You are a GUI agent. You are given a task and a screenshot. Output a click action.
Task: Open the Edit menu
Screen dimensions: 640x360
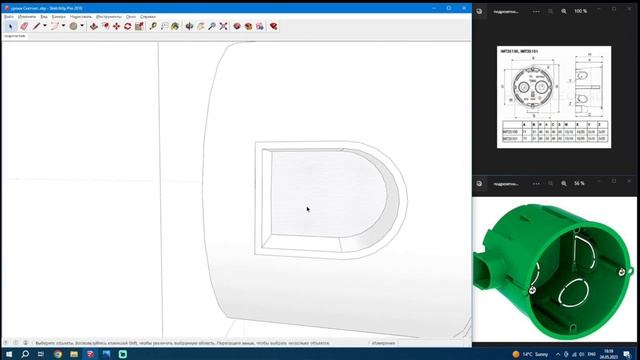[x=27, y=17]
